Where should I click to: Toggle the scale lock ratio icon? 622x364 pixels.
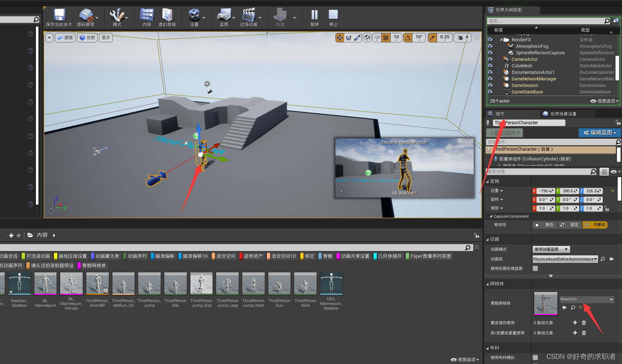(606, 208)
